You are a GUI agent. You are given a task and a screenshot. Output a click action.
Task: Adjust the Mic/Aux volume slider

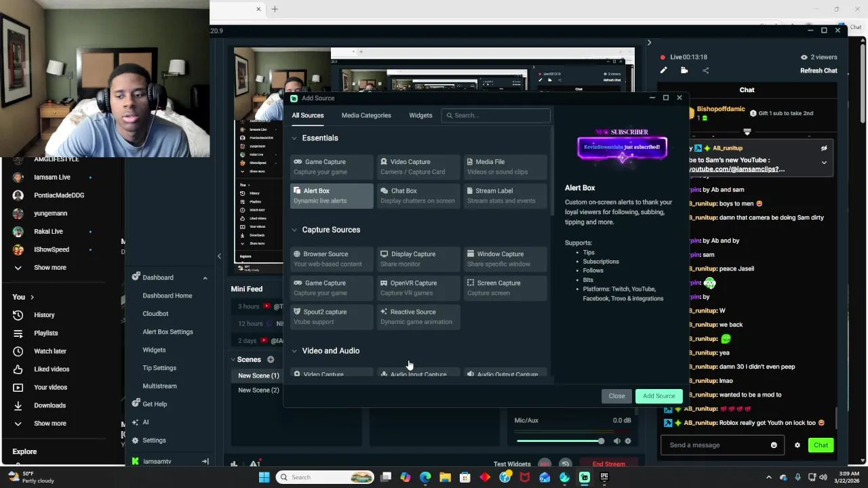pyautogui.click(x=561, y=441)
